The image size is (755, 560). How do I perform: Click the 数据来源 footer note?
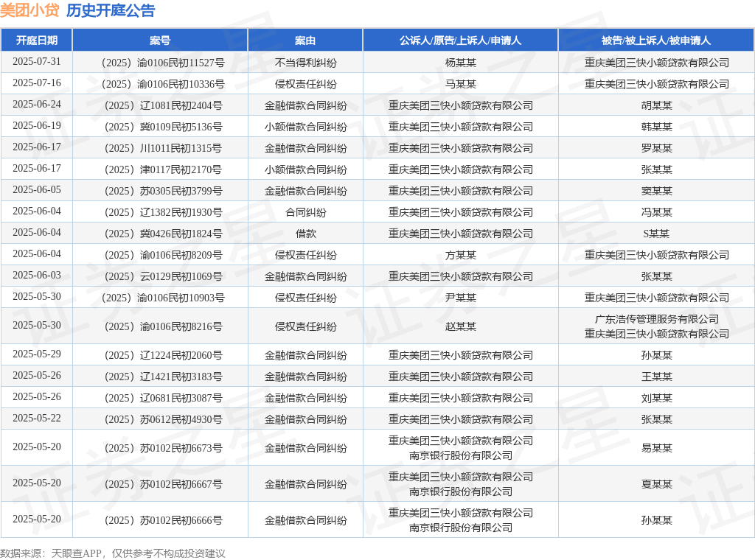coord(113,553)
